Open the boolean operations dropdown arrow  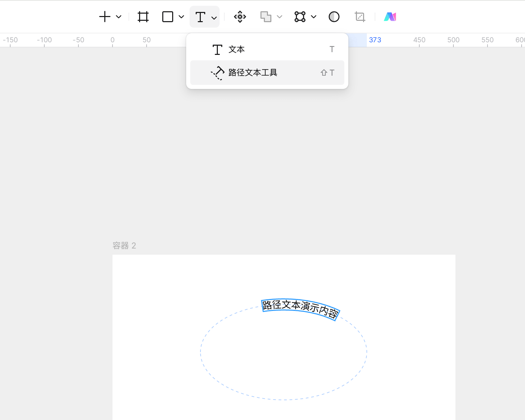pyautogui.click(x=280, y=17)
